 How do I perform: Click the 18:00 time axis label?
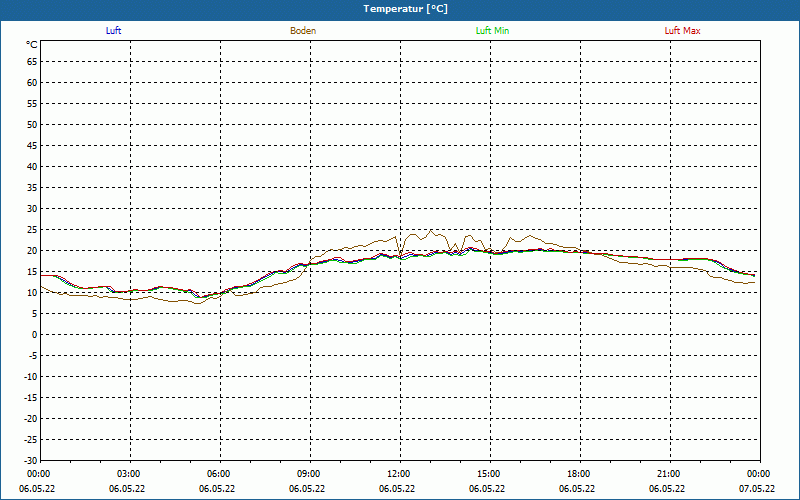(x=580, y=474)
